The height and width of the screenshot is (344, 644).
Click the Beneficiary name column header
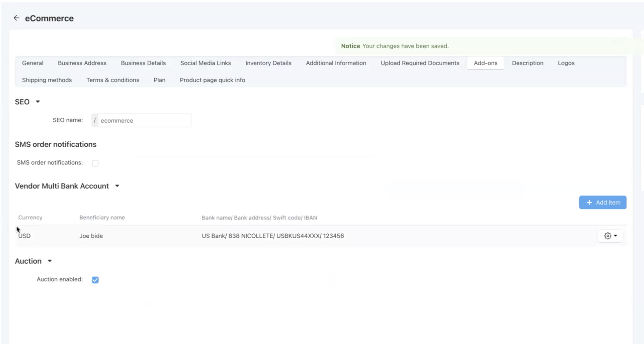[102, 217]
